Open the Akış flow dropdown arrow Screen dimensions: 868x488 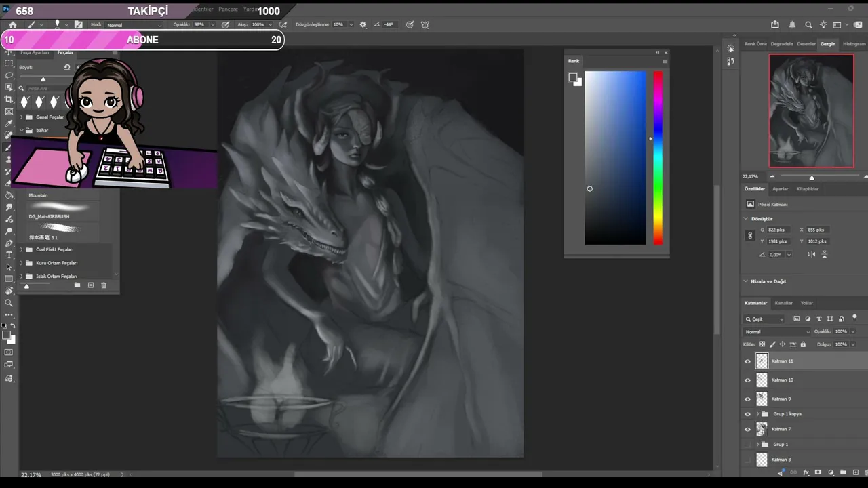[x=269, y=24]
